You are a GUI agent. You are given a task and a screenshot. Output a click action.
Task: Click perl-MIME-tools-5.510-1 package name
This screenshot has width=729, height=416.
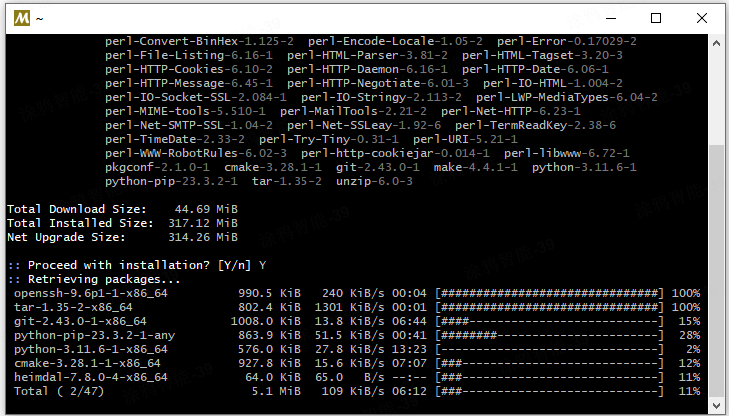(185, 111)
